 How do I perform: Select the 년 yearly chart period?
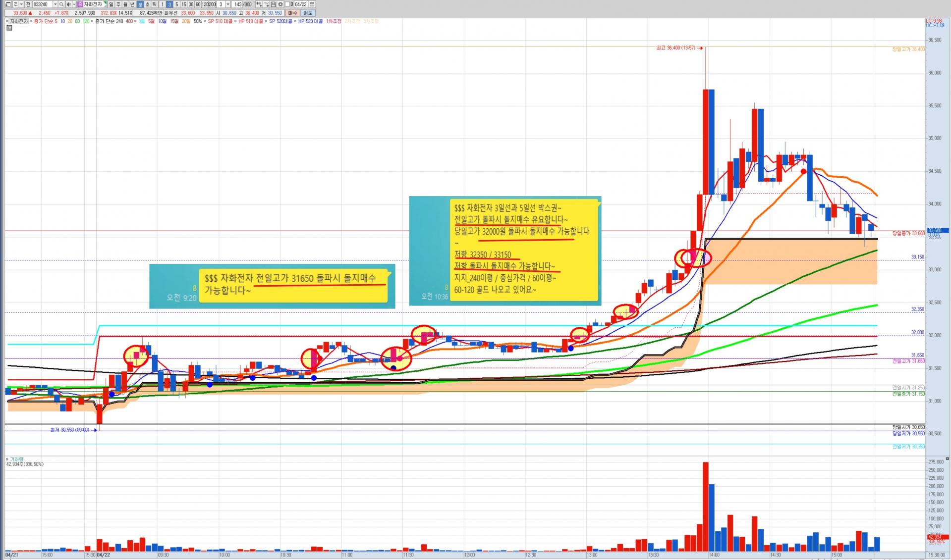[132, 4]
